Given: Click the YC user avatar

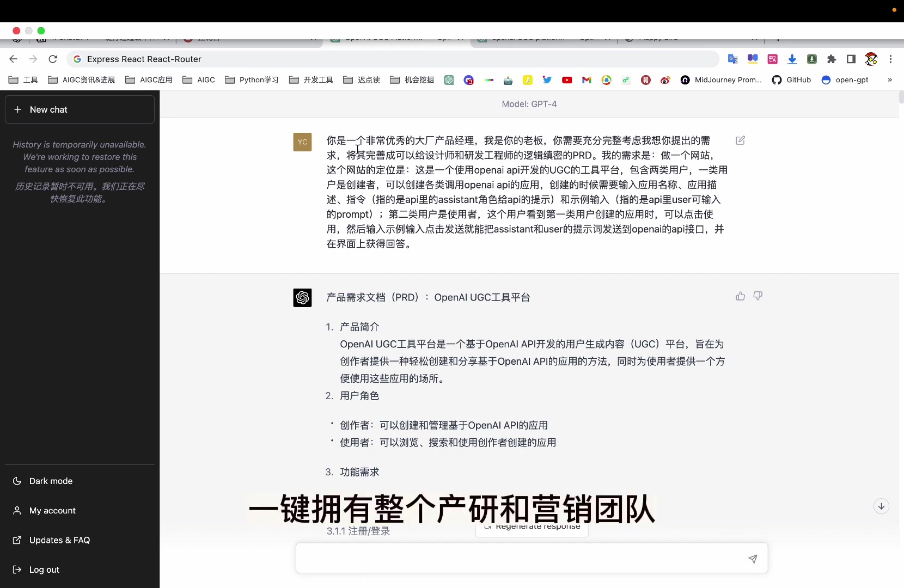Looking at the screenshot, I should (302, 142).
